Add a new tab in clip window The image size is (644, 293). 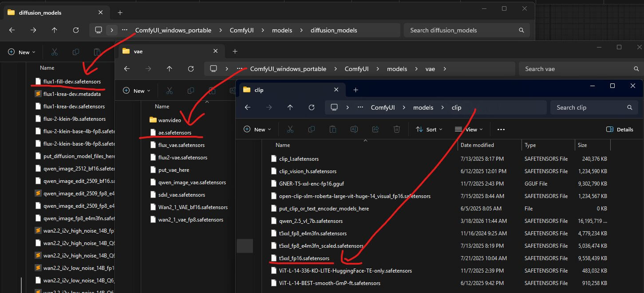(356, 90)
